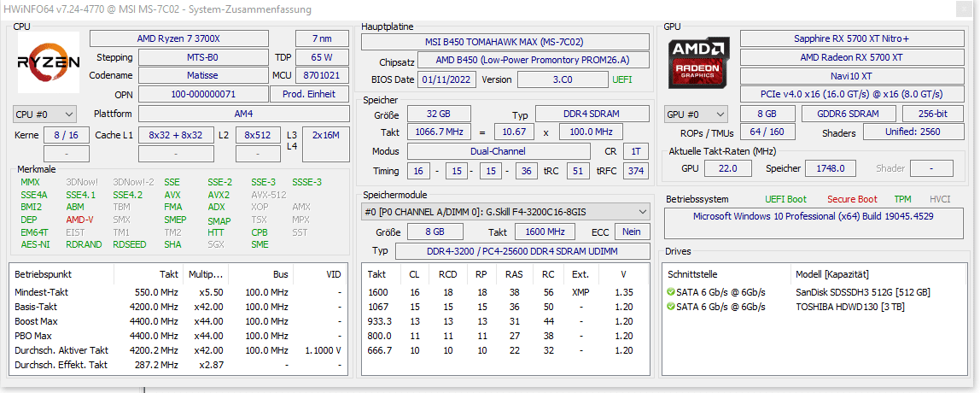Click the PBO Max clock row

pos(178,336)
